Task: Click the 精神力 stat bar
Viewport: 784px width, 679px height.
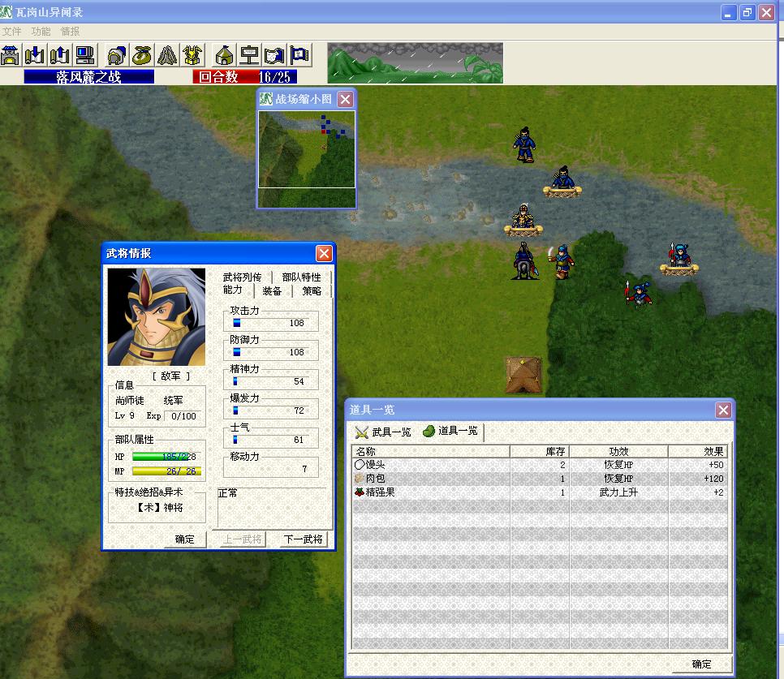Action: pos(270,381)
